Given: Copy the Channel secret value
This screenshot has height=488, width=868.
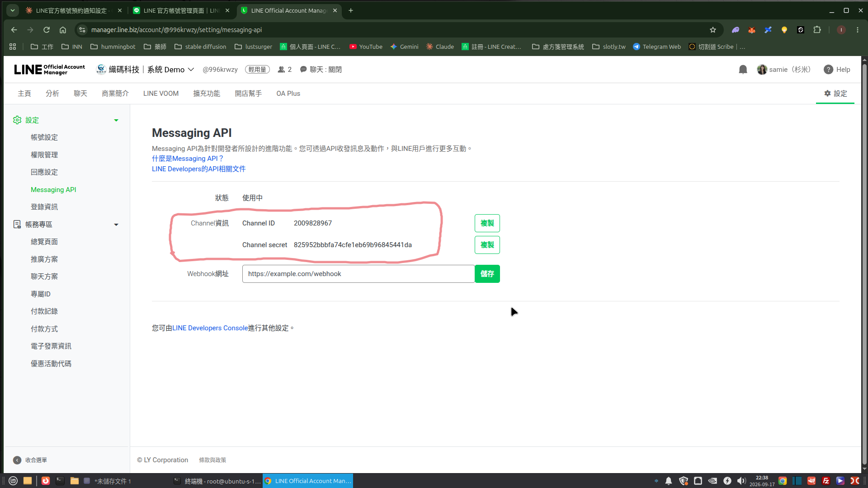Looking at the screenshot, I should [487, 245].
